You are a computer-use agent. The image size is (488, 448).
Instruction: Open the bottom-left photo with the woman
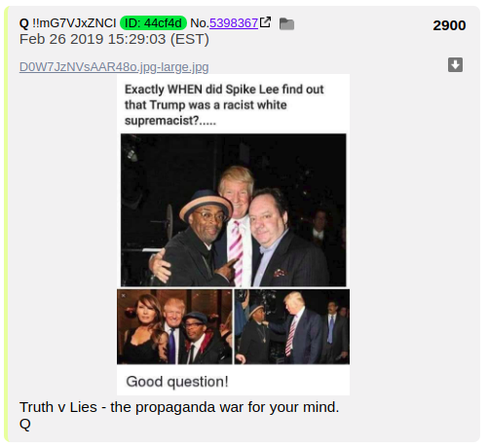click(x=174, y=326)
